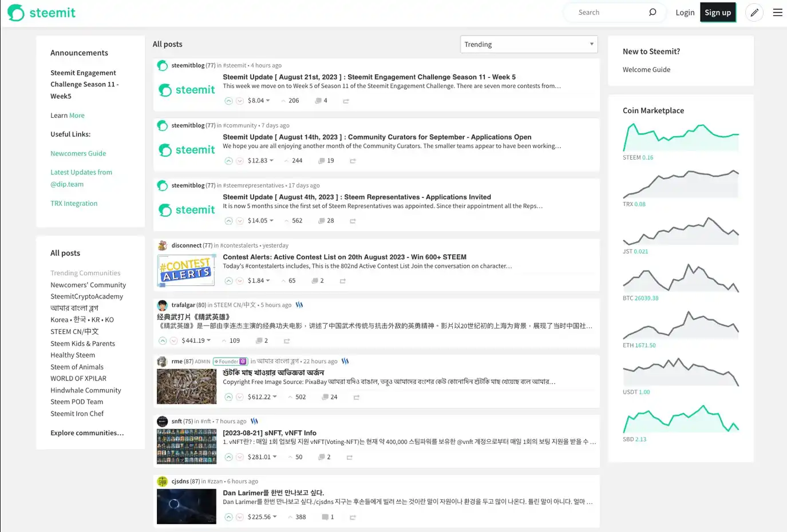The image size is (787, 532).
Task: Open the Welcome Guide link
Action: (x=646, y=69)
